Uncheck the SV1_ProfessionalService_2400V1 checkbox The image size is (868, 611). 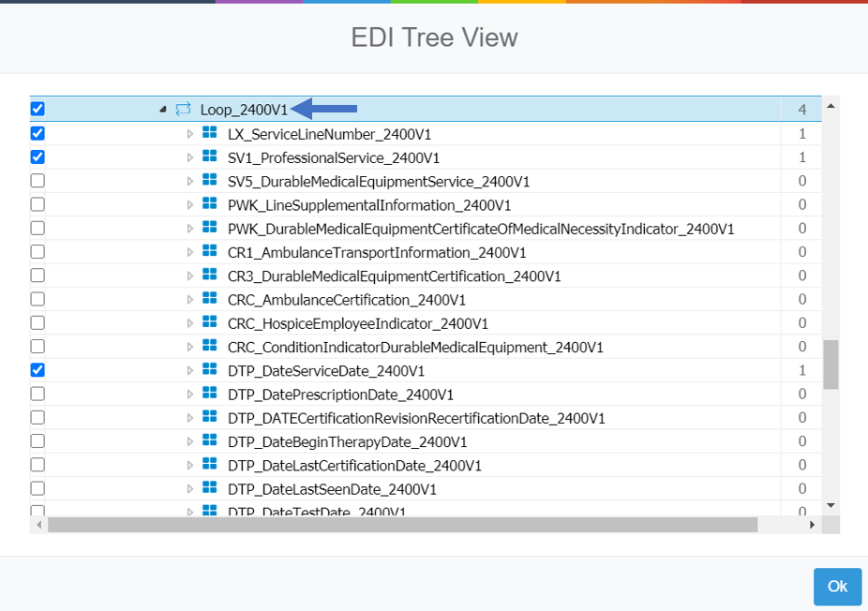pos(37,157)
